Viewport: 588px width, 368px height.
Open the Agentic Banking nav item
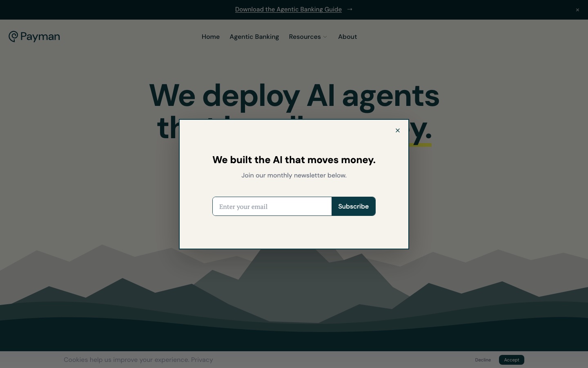(254, 37)
